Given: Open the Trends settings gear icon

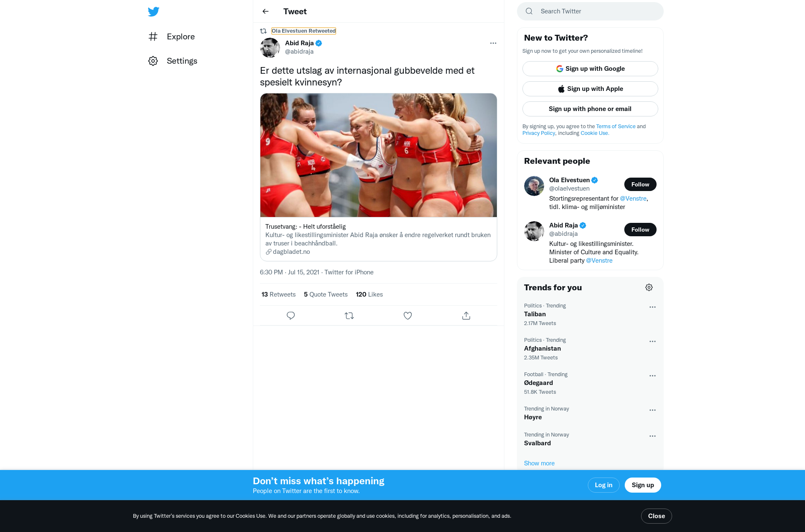Looking at the screenshot, I should click(x=649, y=287).
